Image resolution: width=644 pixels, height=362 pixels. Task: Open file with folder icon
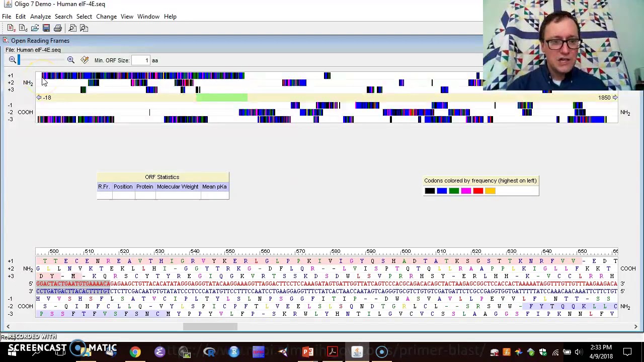click(35, 28)
